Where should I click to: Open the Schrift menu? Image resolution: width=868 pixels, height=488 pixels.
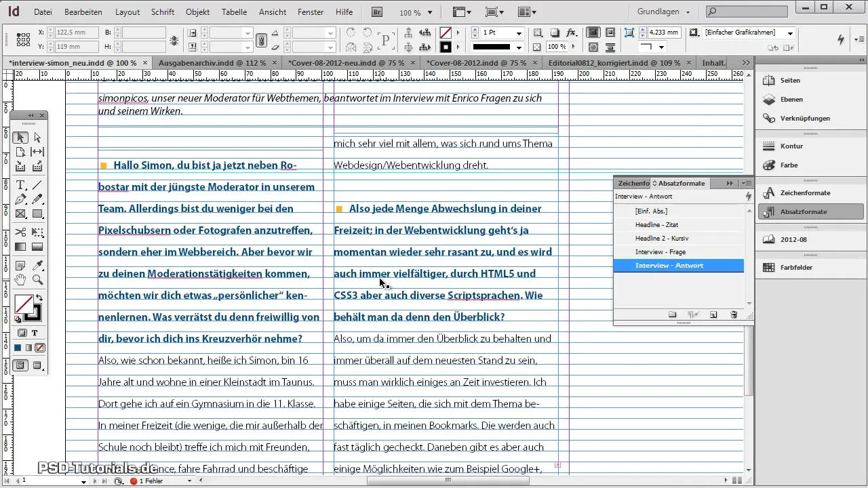pos(163,12)
